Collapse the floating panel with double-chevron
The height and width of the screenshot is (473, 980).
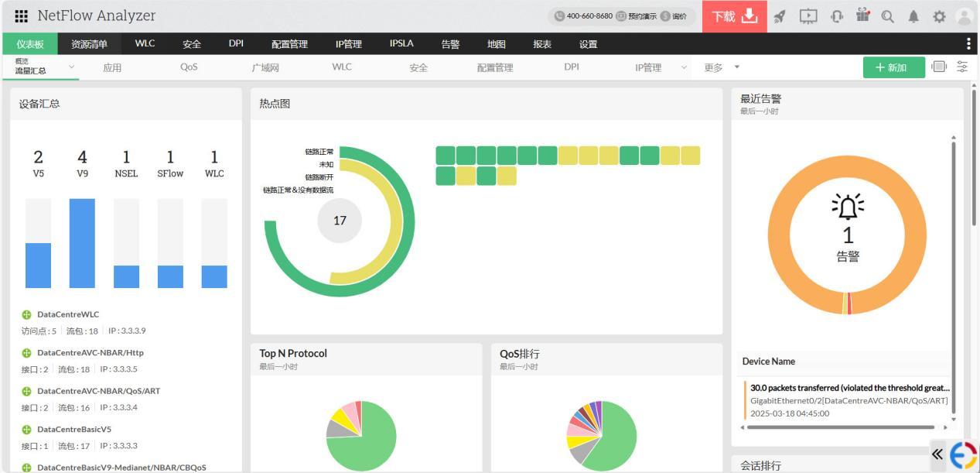[x=937, y=454]
